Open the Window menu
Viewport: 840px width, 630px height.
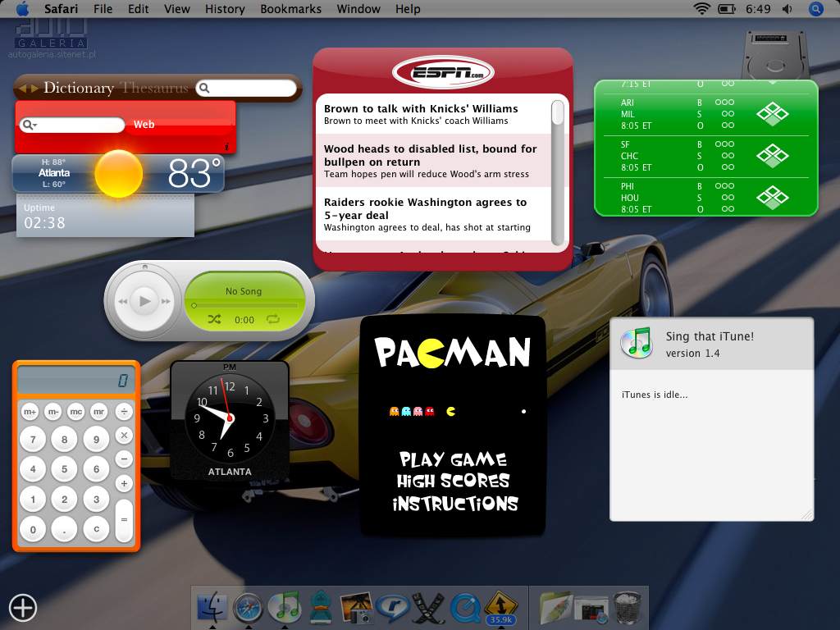[x=358, y=9]
